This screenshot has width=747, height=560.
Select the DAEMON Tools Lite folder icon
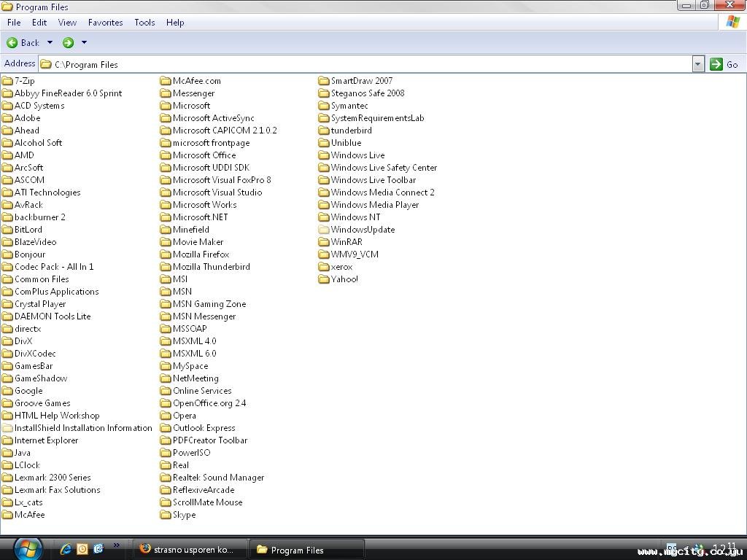pyautogui.click(x=7, y=316)
